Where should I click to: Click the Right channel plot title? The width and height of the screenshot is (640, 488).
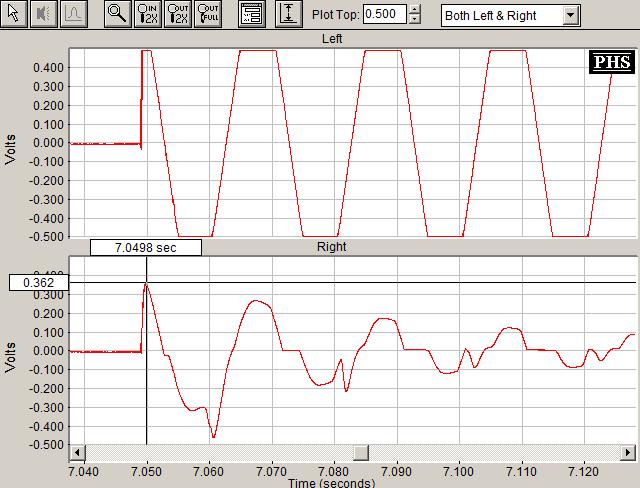[332, 246]
